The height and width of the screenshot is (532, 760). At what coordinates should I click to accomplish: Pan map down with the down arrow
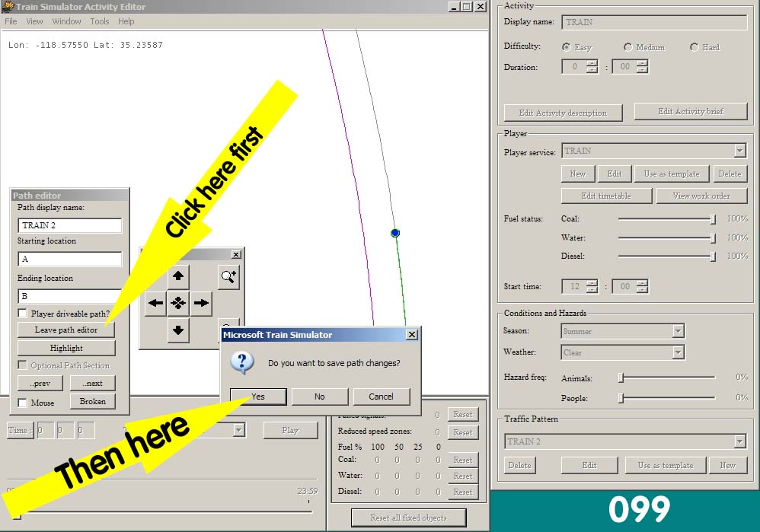[178, 330]
